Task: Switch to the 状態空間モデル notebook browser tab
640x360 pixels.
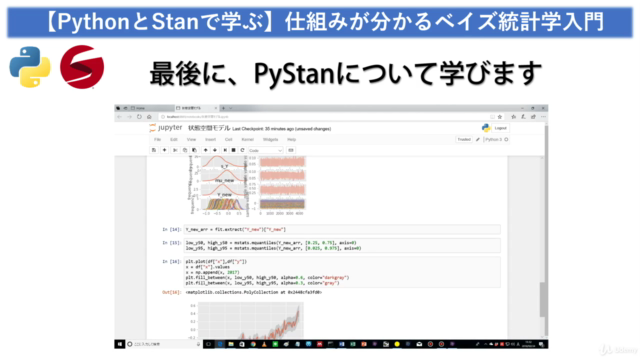Action: pos(196,108)
